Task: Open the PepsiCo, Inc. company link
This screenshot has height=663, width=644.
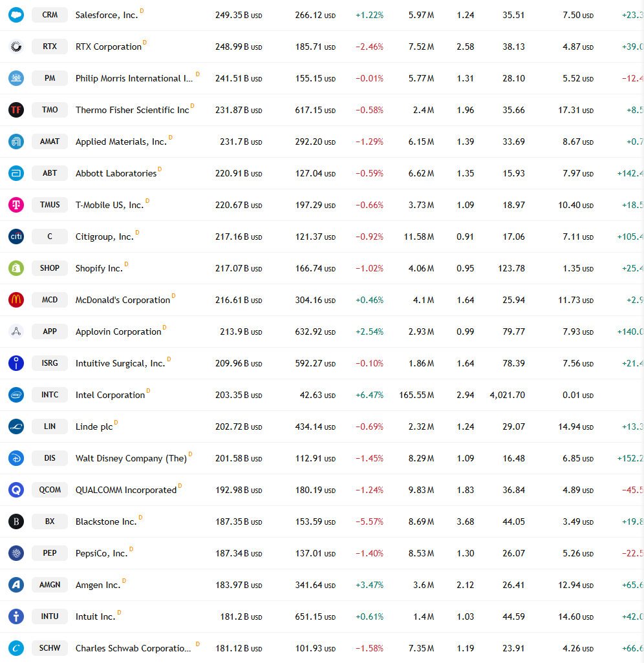Action: (x=102, y=554)
